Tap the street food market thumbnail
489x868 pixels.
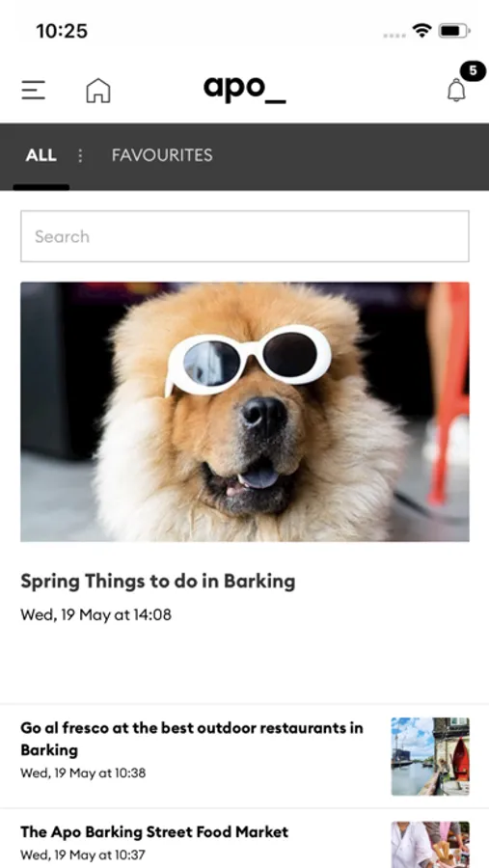click(x=430, y=845)
